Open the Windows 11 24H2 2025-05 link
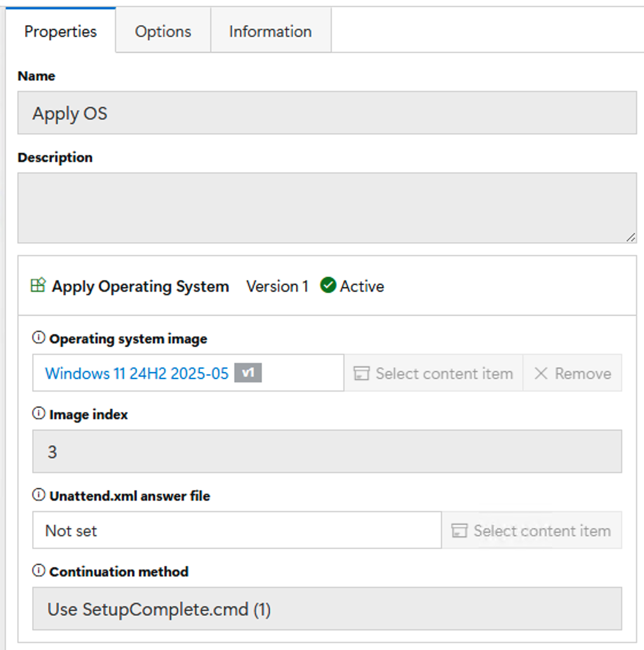This screenshot has height=650, width=644. click(137, 373)
